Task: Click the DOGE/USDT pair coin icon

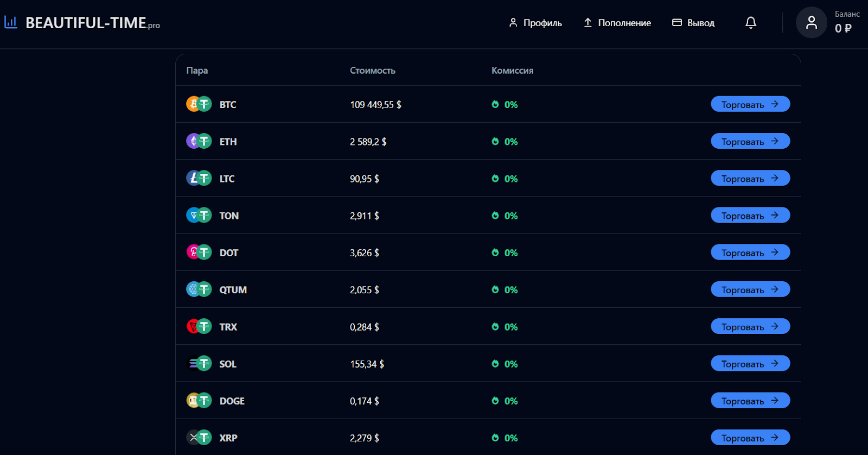Action: (x=199, y=401)
